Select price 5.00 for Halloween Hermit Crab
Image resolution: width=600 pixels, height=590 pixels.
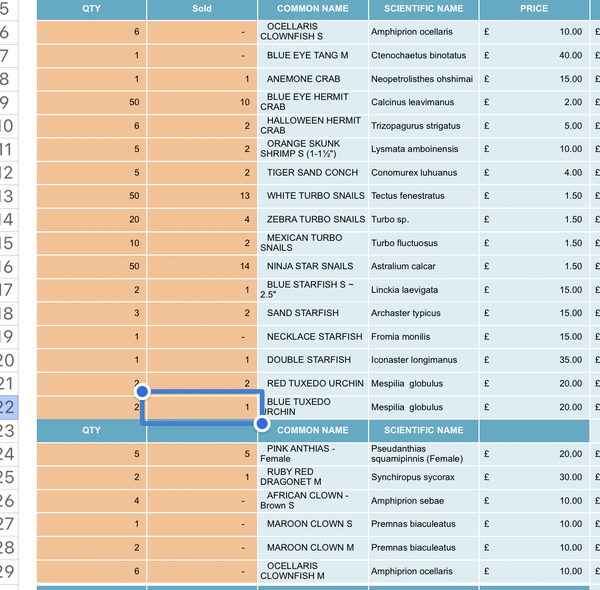click(x=534, y=126)
